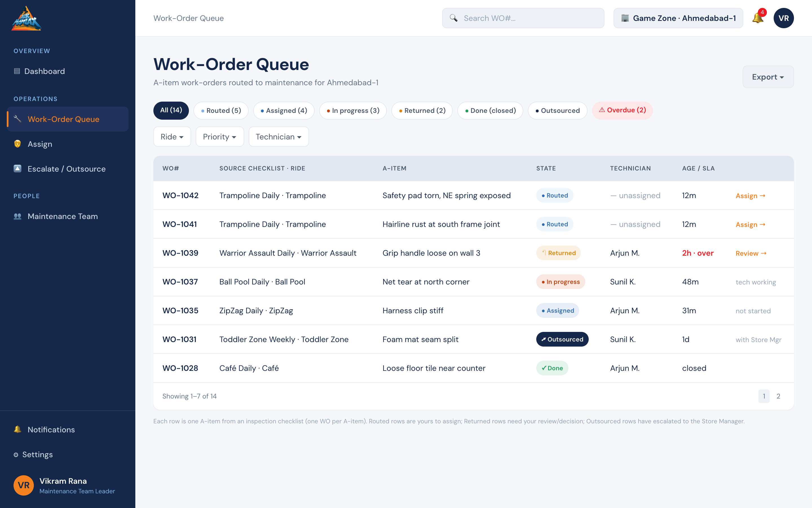Click Assign link for WO-1041
This screenshot has width=812, height=508.
click(x=750, y=224)
